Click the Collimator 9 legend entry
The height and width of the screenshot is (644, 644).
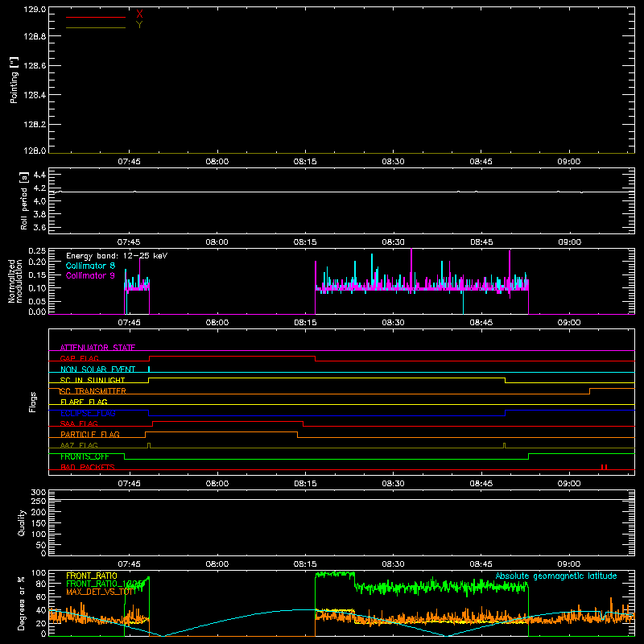(x=90, y=275)
